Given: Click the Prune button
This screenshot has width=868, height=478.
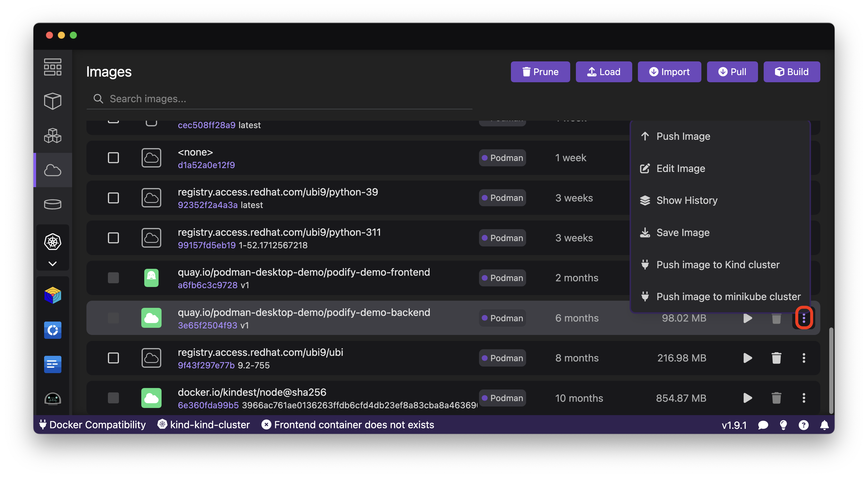Looking at the screenshot, I should coord(540,72).
